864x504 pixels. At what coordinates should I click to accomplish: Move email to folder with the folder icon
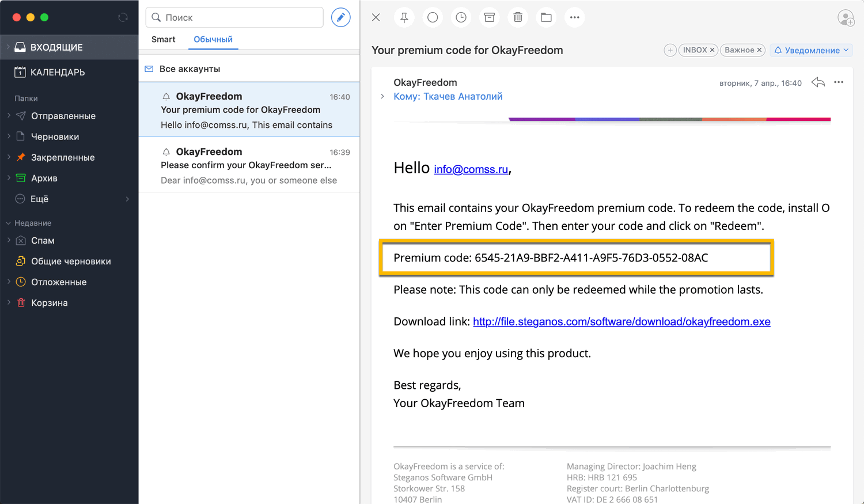(546, 17)
